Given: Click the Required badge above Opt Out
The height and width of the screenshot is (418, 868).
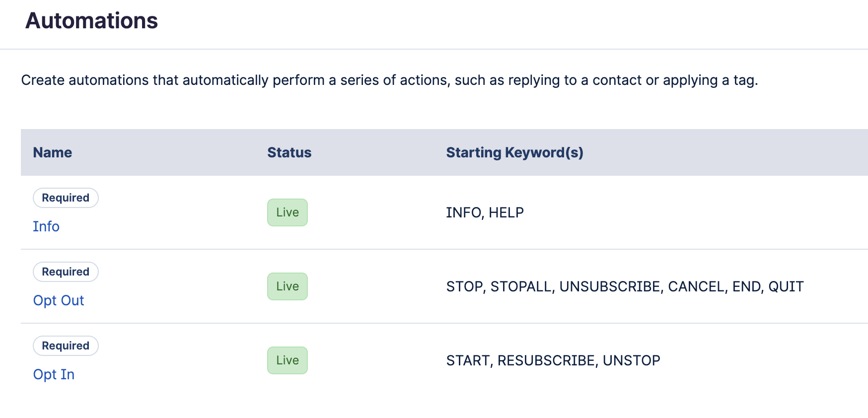Looking at the screenshot, I should 66,272.
